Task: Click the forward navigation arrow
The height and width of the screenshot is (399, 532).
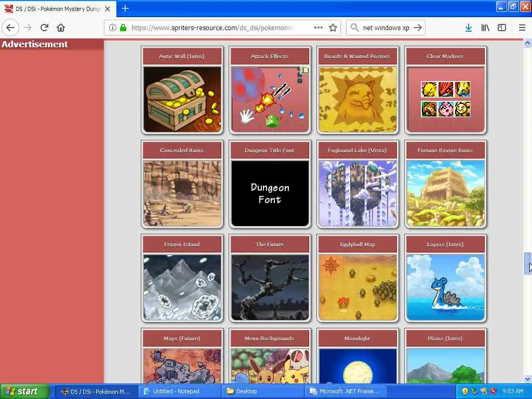Action: click(28, 28)
